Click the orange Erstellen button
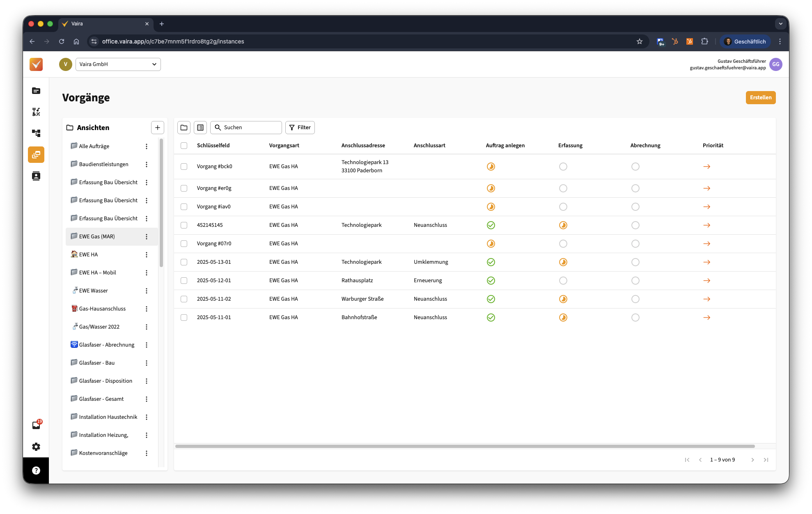812x514 pixels. (760, 98)
